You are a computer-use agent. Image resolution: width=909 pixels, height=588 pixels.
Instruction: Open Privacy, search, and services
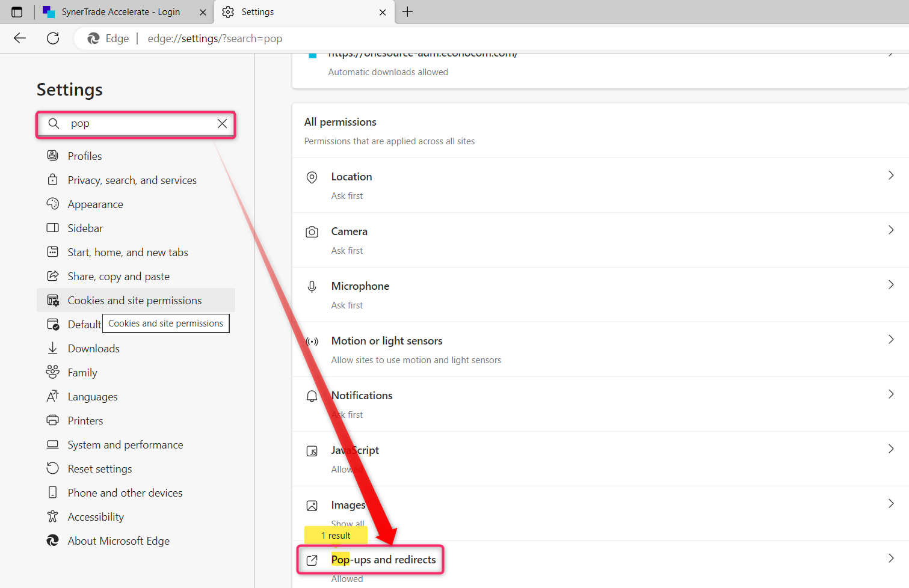(136, 180)
